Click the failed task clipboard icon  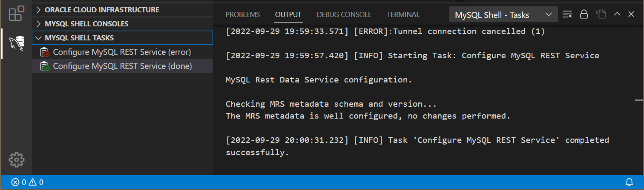[45, 52]
